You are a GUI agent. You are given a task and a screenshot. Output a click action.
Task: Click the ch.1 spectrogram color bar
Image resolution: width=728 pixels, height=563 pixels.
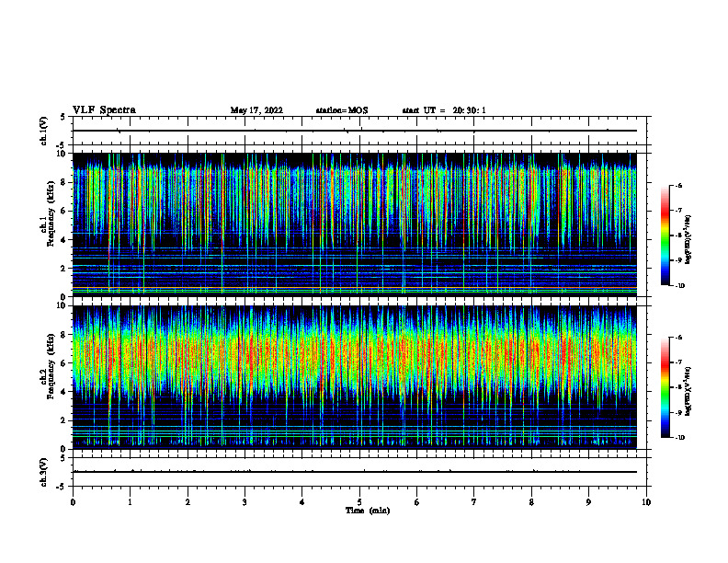[665, 236]
